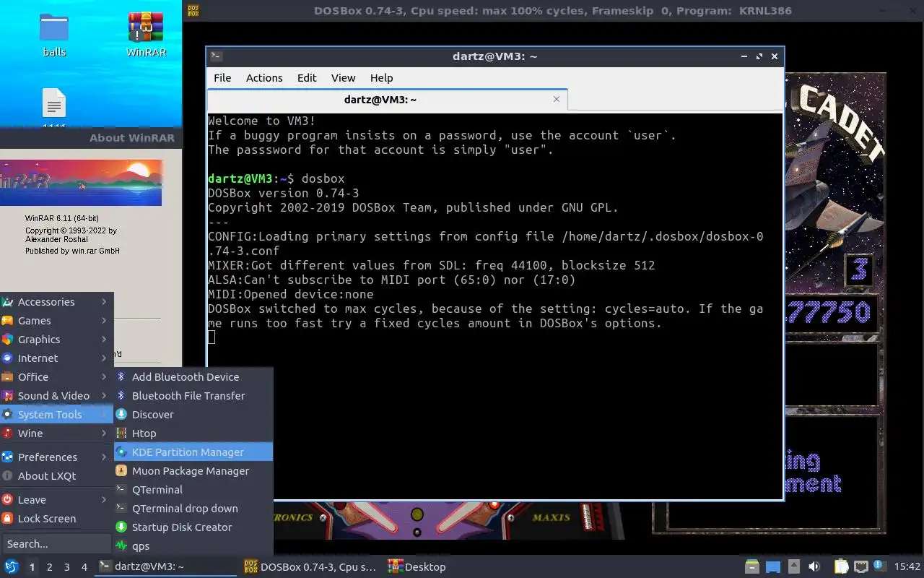Launch QTerminal from the submenu
The width and height of the screenshot is (924, 578).
click(193, 490)
